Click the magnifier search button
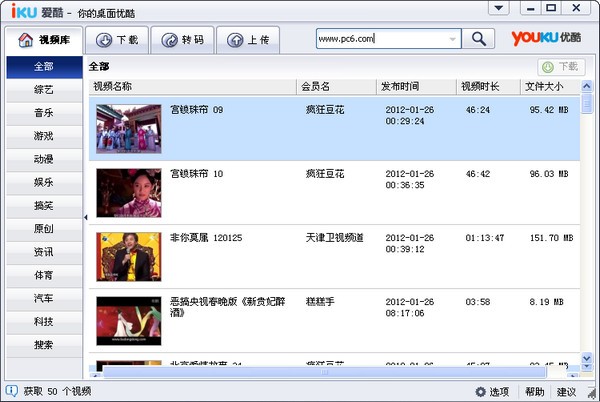600x402 pixels. tap(480, 39)
